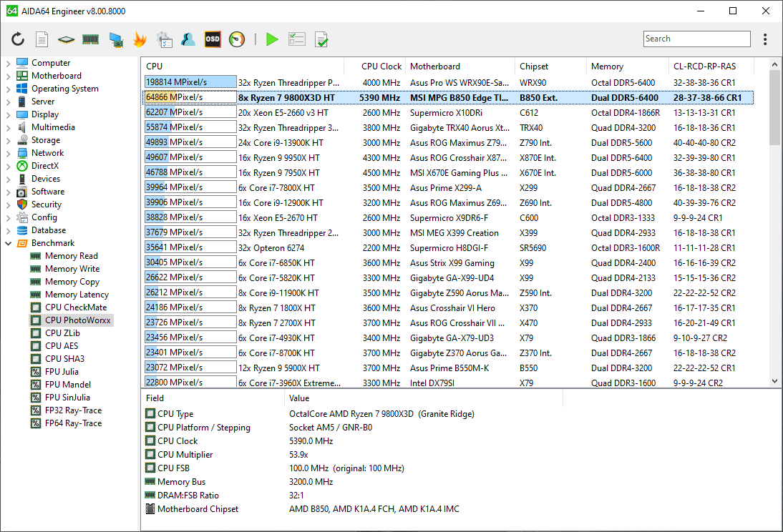Viewport: 783px width, 532px height.
Task: Open CPU ZLib benchmark
Action: coord(62,333)
